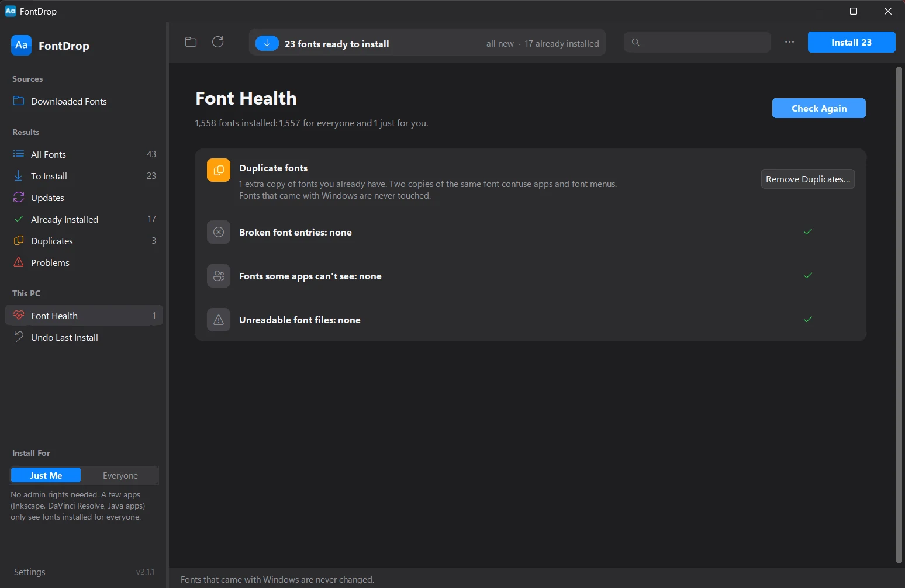
Task: Switch install target to Everyone
Action: pyautogui.click(x=120, y=475)
